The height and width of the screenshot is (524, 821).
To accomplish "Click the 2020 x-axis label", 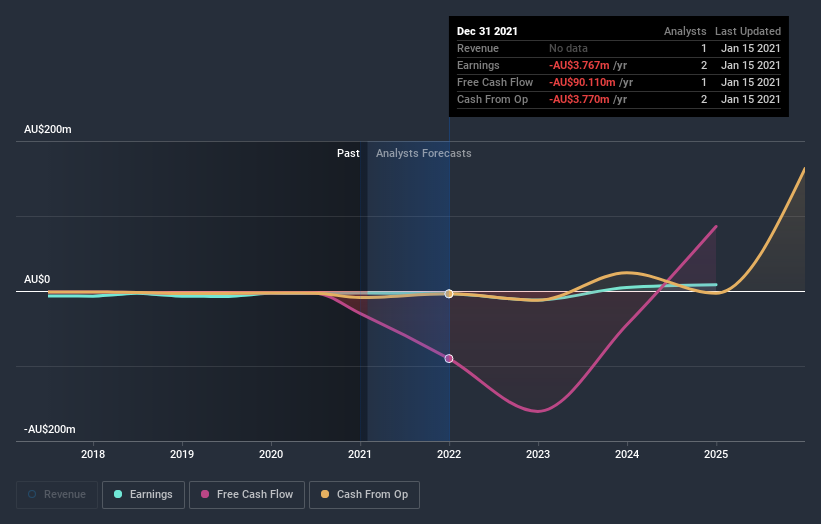I will pos(271,454).
